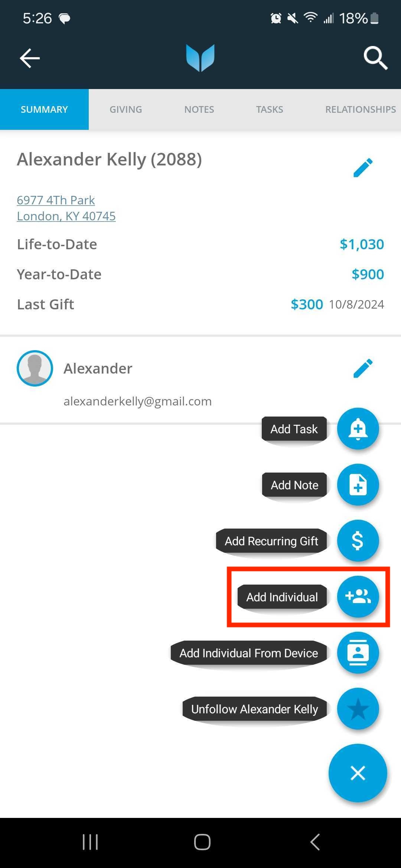This screenshot has height=868, width=401.
Task: Go back using the header arrow
Action: (30, 58)
